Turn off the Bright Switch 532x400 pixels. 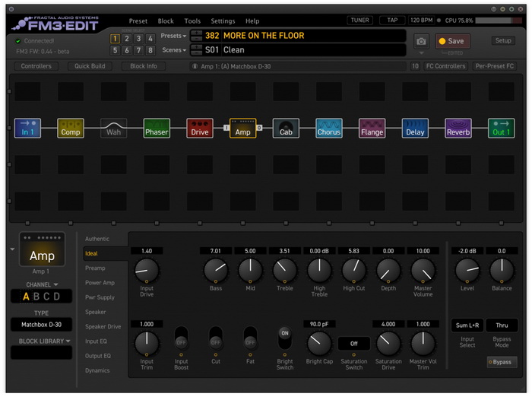coord(285,338)
